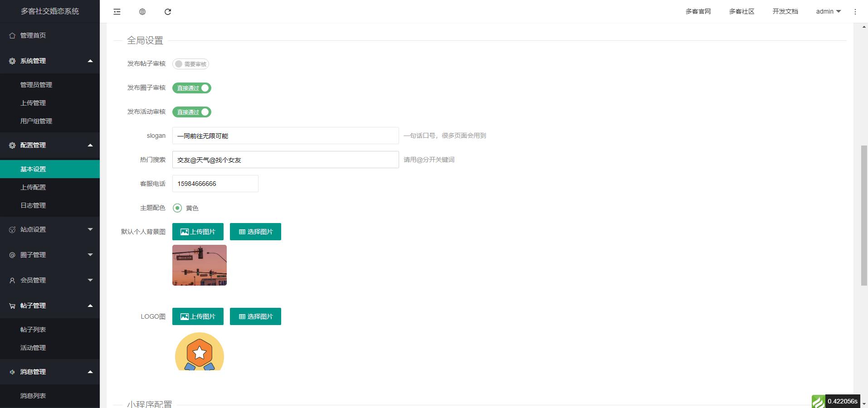Viewport: 868px width, 408px height.
Task: Open the language globe icon
Action: click(142, 11)
